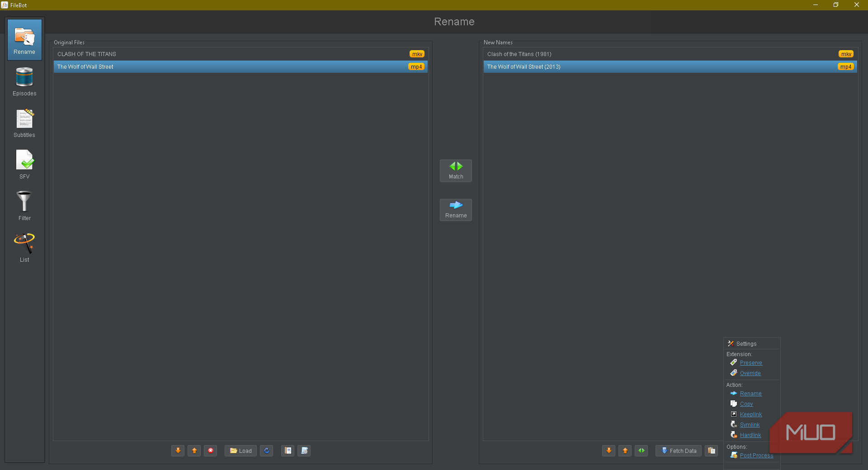Screen dimensions: 868x470
Task: Click the scroll-with-gear icon under Original Files
Action: (304, 451)
